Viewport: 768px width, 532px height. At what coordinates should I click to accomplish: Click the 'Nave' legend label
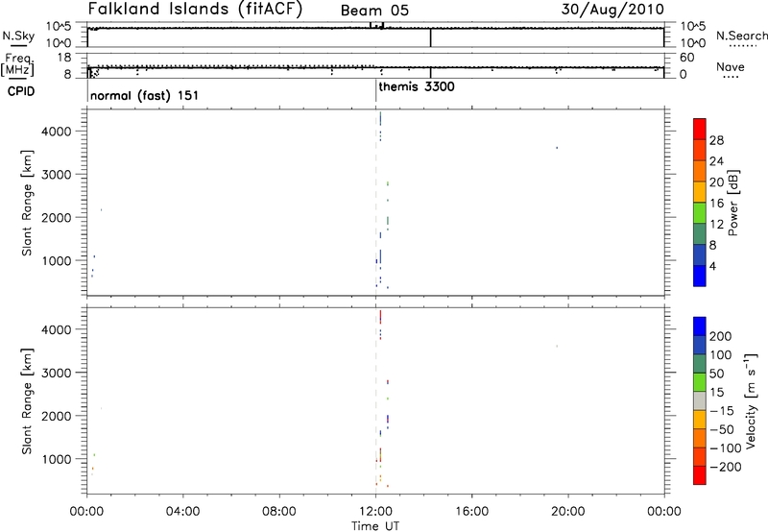point(730,67)
